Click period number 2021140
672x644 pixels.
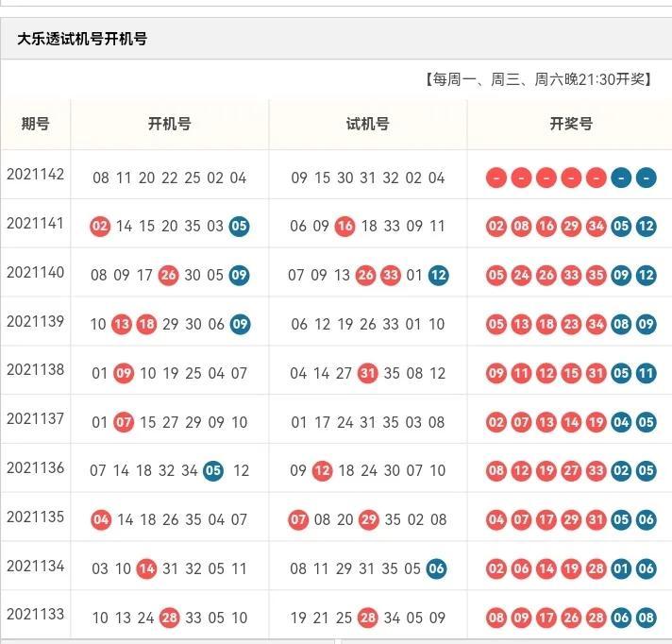coord(36,272)
